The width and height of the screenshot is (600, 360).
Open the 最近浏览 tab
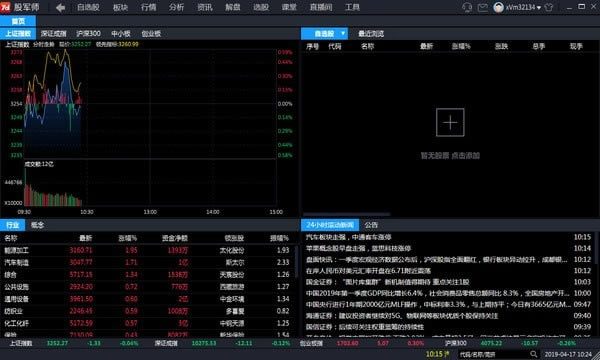371,34
